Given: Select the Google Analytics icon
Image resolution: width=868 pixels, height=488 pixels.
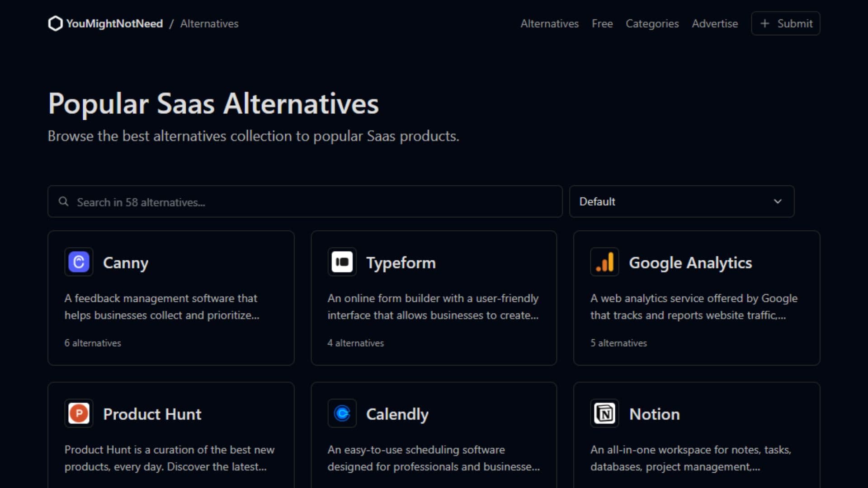Looking at the screenshot, I should (x=604, y=262).
